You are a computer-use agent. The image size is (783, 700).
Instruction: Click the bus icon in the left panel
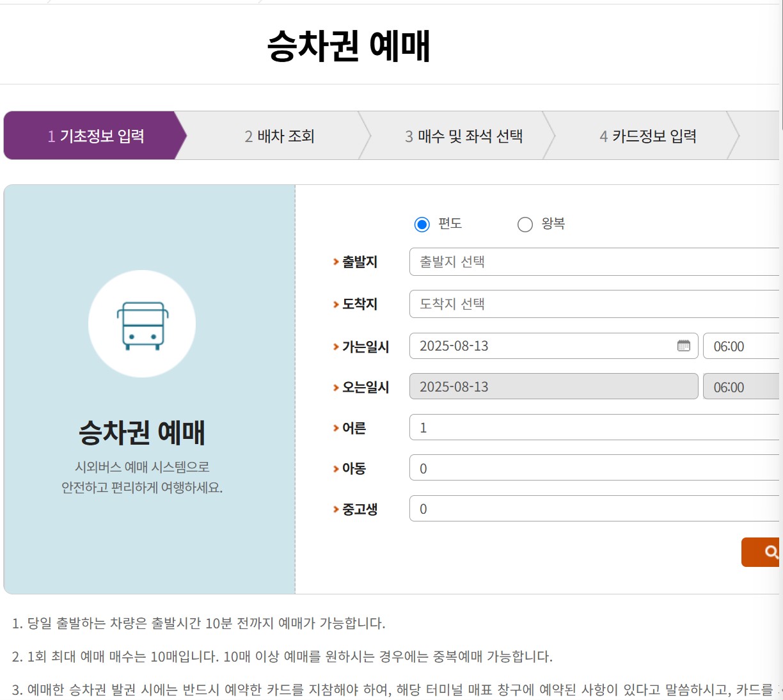tap(142, 324)
